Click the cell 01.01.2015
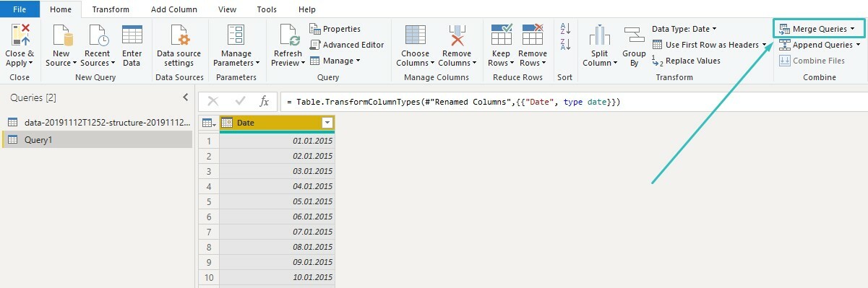 [x=277, y=140]
